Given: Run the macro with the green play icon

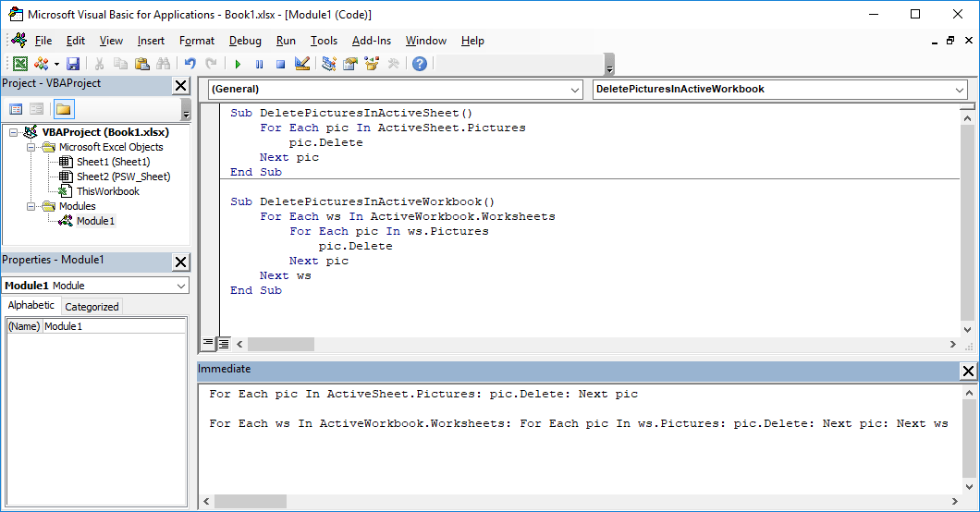Looking at the screenshot, I should 238,64.
